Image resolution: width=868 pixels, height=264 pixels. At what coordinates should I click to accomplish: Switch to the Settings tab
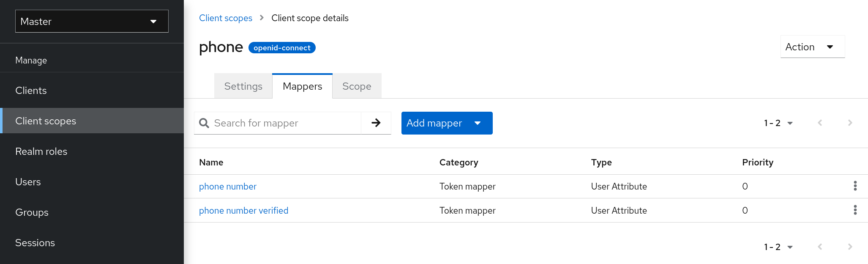pos(243,86)
